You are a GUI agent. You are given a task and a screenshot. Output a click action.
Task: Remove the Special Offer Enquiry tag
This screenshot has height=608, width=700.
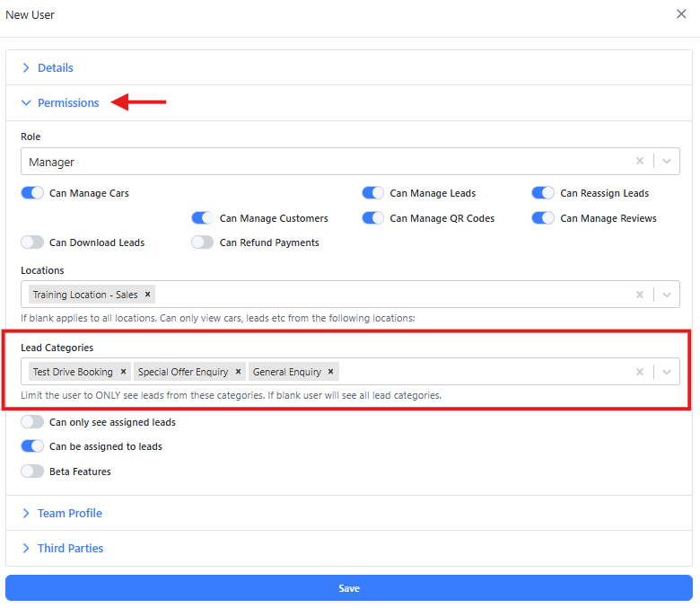[x=238, y=372]
